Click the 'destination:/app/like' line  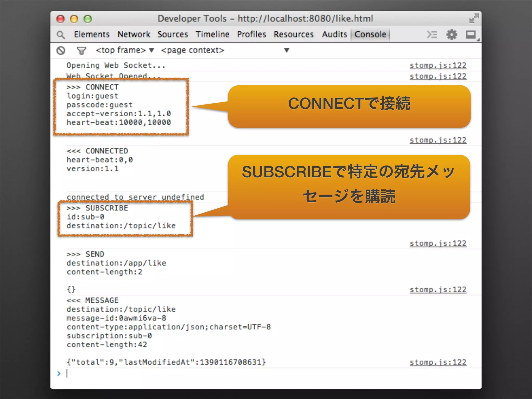pos(116,263)
